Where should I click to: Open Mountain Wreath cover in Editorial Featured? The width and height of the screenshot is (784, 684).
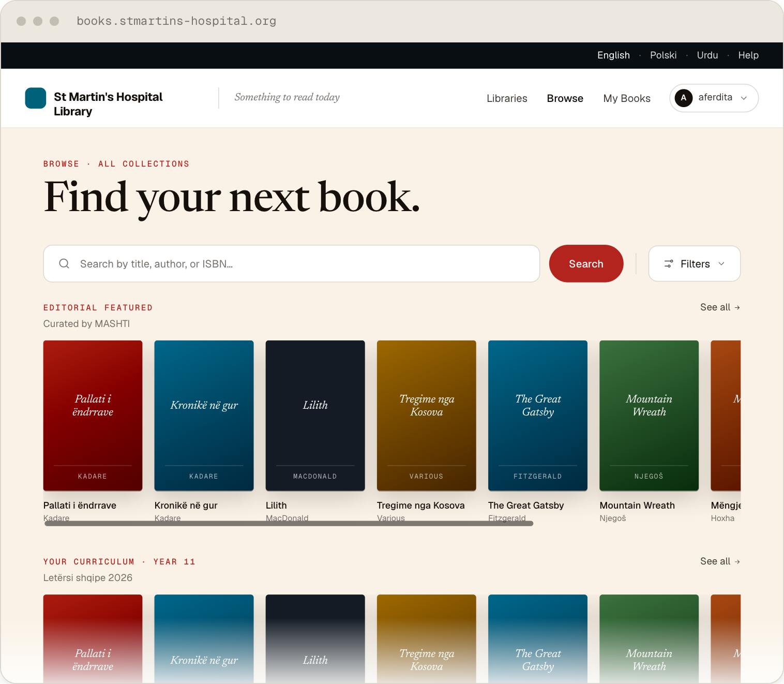[649, 415]
